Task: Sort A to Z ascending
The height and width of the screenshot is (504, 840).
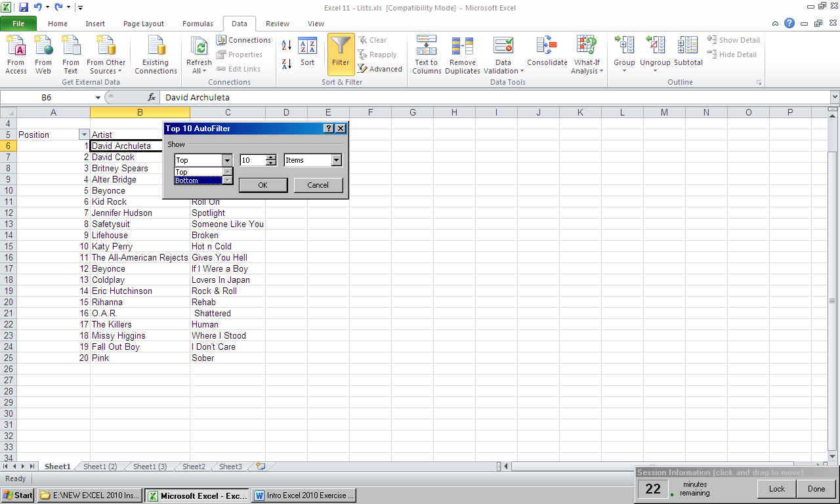Action: [287, 45]
